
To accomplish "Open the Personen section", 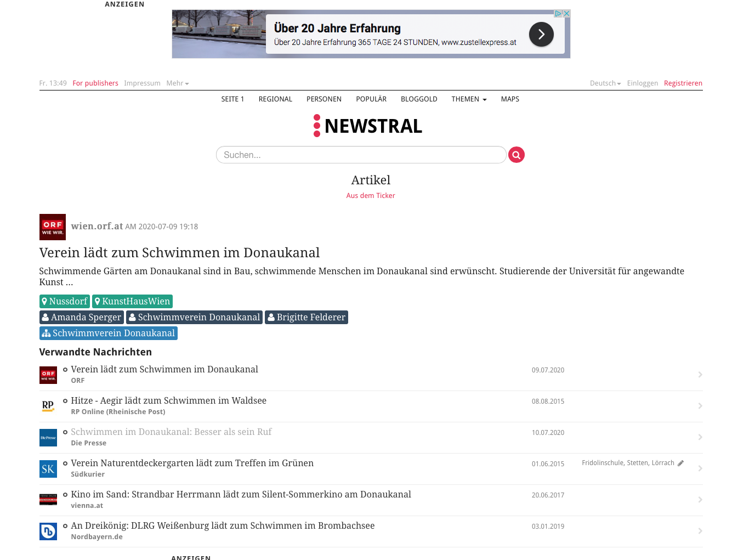I will pyautogui.click(x=324, y=99).
